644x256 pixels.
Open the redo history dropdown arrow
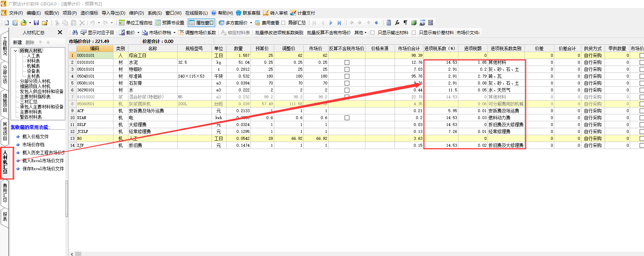pos(112,23)
